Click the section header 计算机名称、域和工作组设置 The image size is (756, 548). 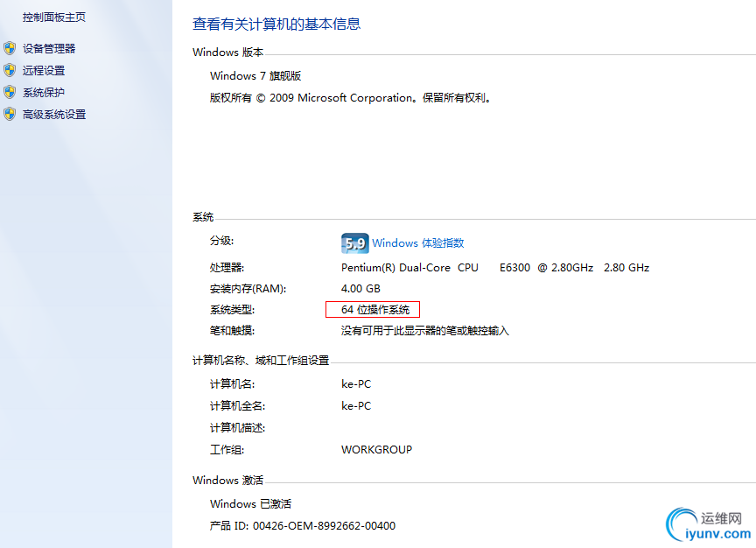click(261, 361)
